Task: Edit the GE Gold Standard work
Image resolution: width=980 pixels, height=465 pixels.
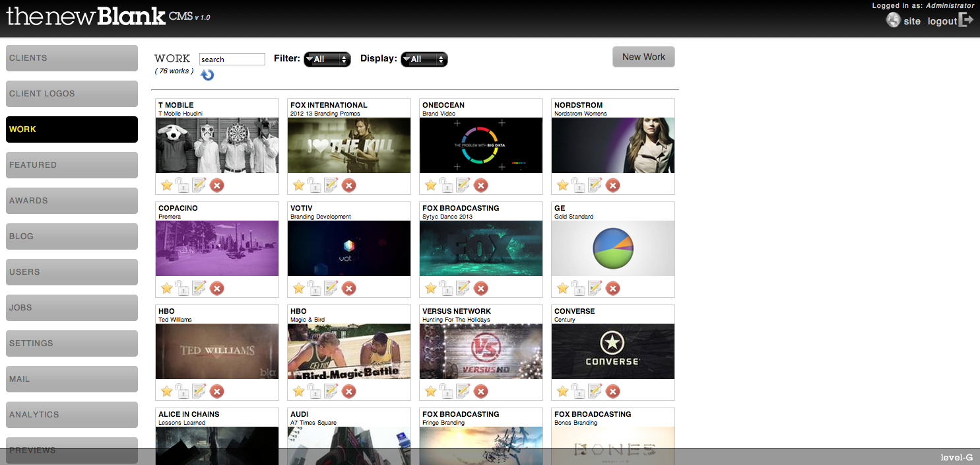Action: tap(595, 288)
